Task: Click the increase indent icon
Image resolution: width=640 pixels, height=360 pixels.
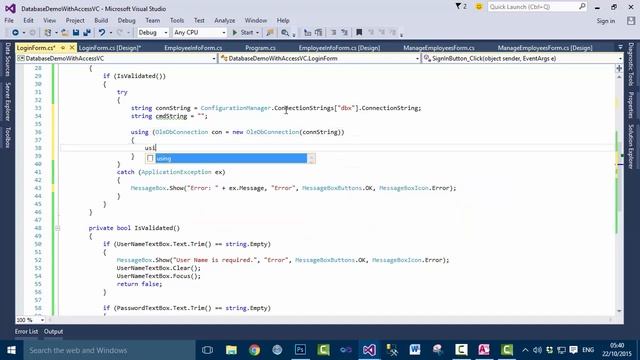Action: (344, 33)
